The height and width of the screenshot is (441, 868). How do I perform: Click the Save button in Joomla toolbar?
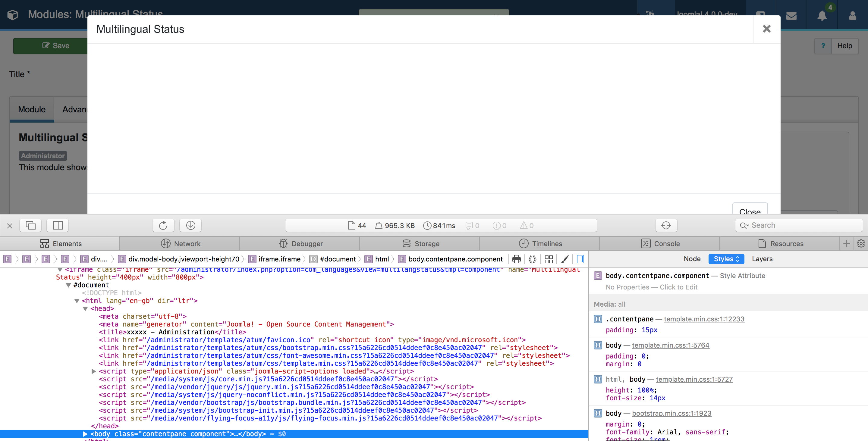click(51, 46)
